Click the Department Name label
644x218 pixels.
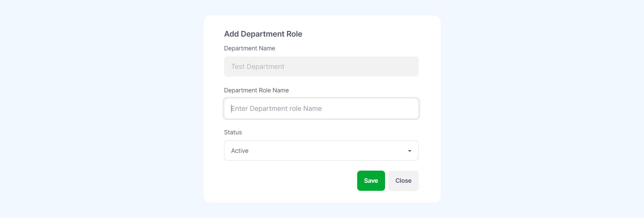click(x=249, y=48)
